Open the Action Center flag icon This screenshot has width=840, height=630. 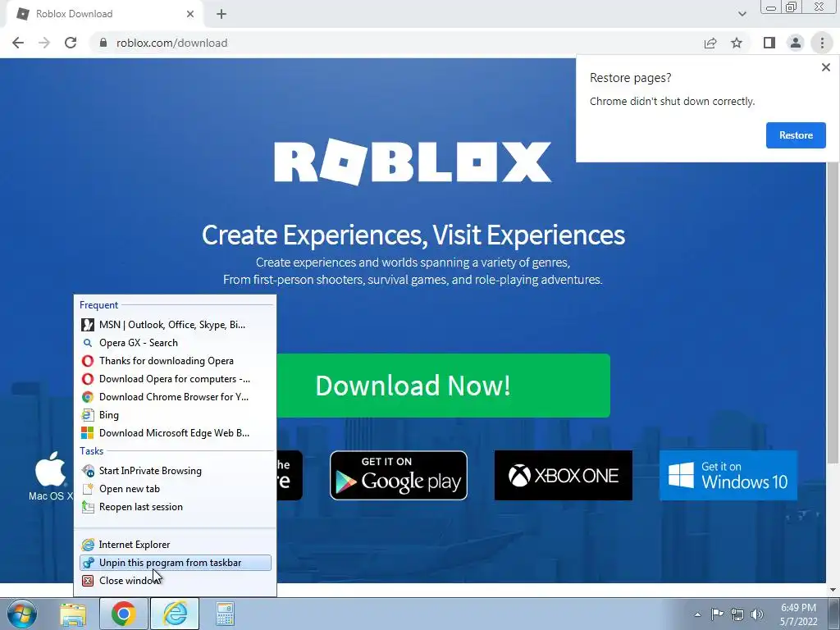click(x=717, y=614)
